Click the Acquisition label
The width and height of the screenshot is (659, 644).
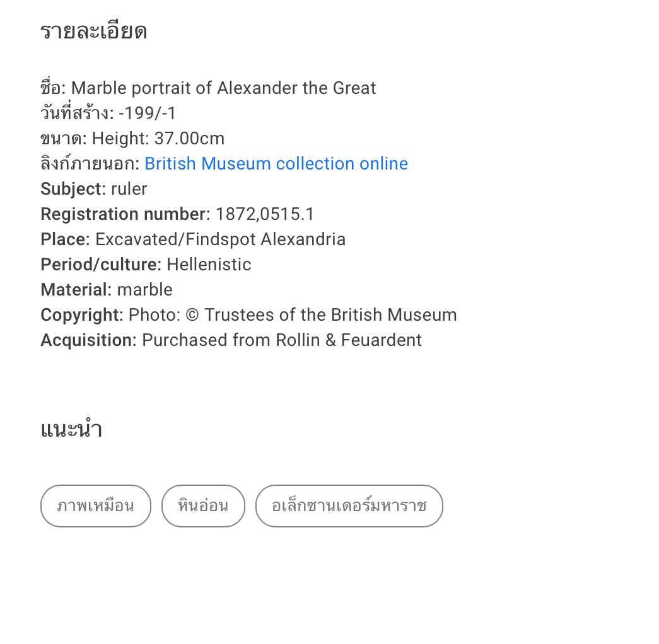88,340
